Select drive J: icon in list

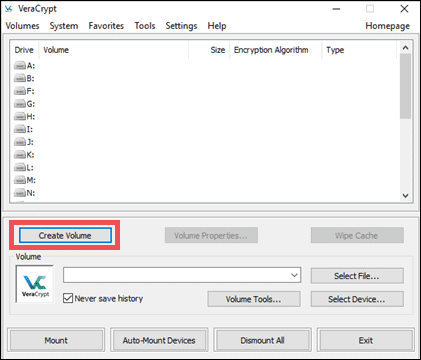coord(20,142)
